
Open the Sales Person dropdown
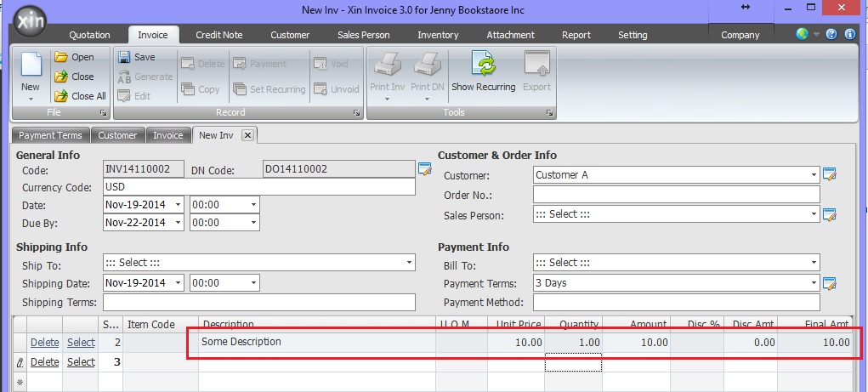point(814,214)
